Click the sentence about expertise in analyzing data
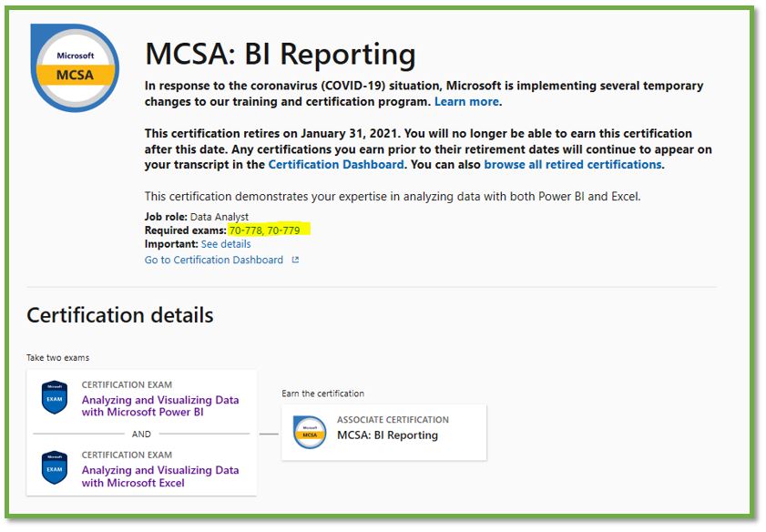Viewport: 766px width, 532px height. click(x=393, y=197)
